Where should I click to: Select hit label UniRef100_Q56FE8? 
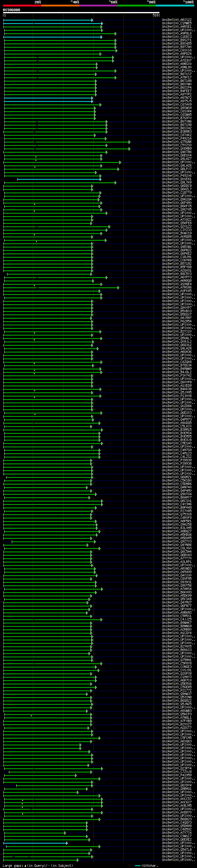(177, 223)
